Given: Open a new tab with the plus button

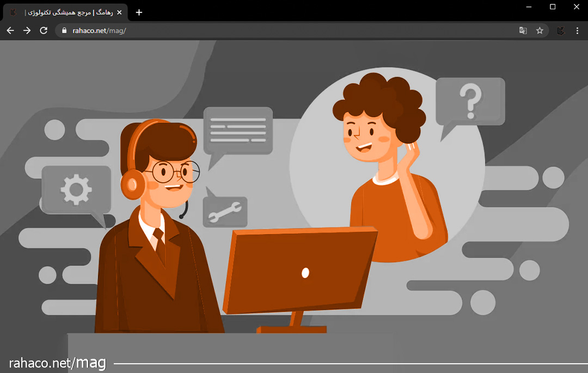Looking at the screenshot, I should point(139,13).
